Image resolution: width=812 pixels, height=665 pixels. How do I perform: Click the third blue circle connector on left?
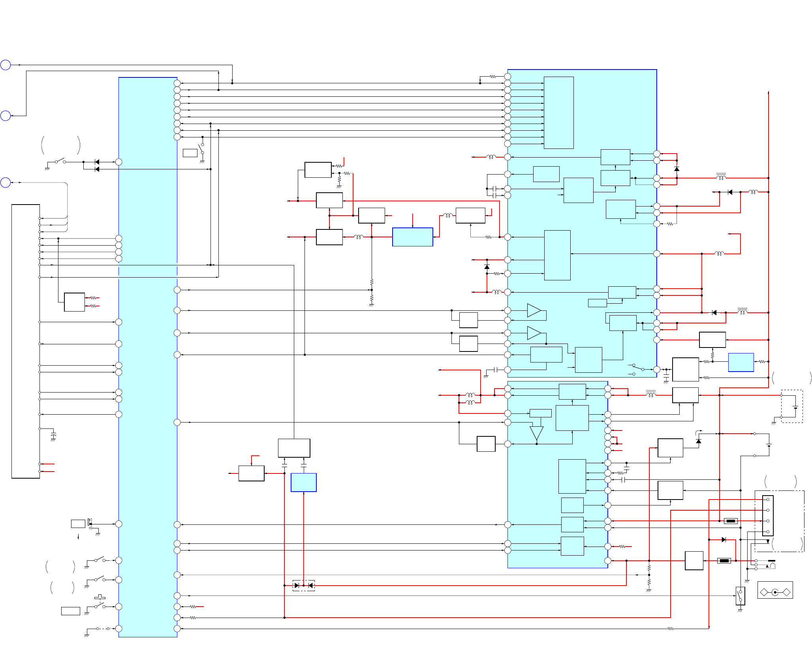point(6,182)
